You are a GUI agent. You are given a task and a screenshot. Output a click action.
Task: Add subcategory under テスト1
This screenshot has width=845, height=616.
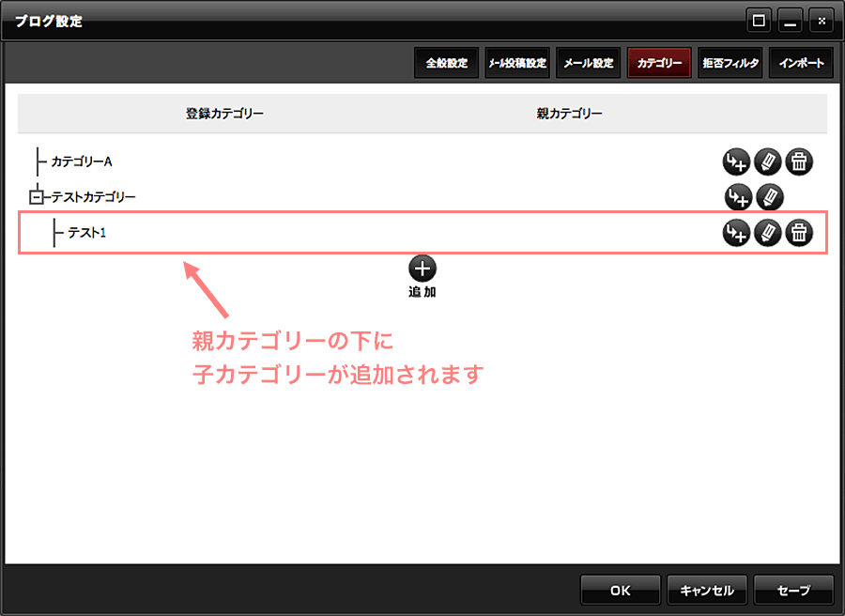(x=736, y=233)
